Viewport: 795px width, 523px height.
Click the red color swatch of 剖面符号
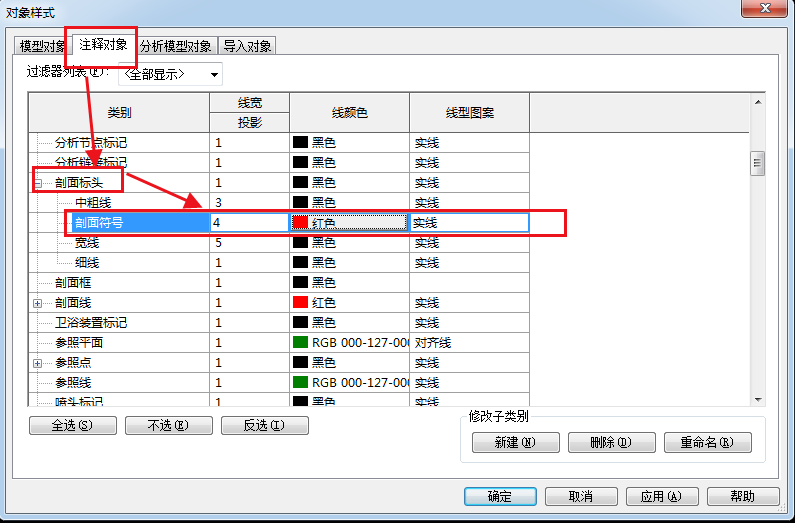[x=300, y=222]
